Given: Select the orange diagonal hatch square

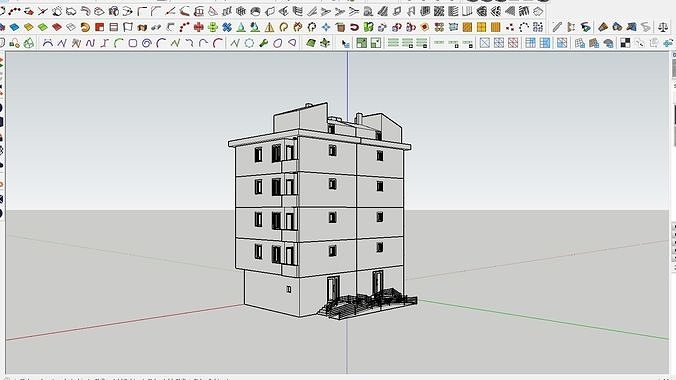Looking at the screenshot, I should pos(467,28).
